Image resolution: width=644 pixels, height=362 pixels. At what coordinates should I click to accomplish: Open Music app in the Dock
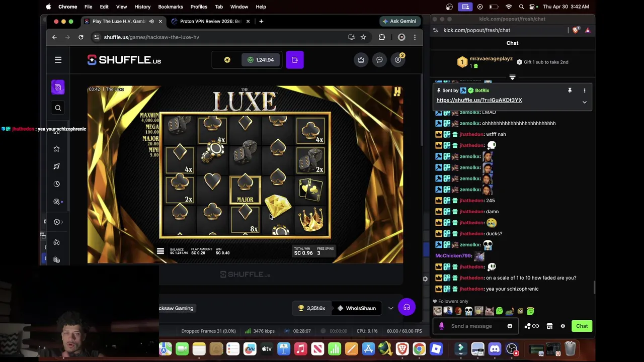[x=300, y=349]
